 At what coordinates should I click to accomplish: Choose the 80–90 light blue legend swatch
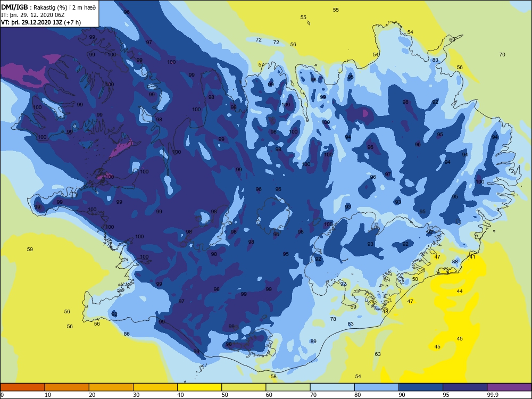coord(377,387)
